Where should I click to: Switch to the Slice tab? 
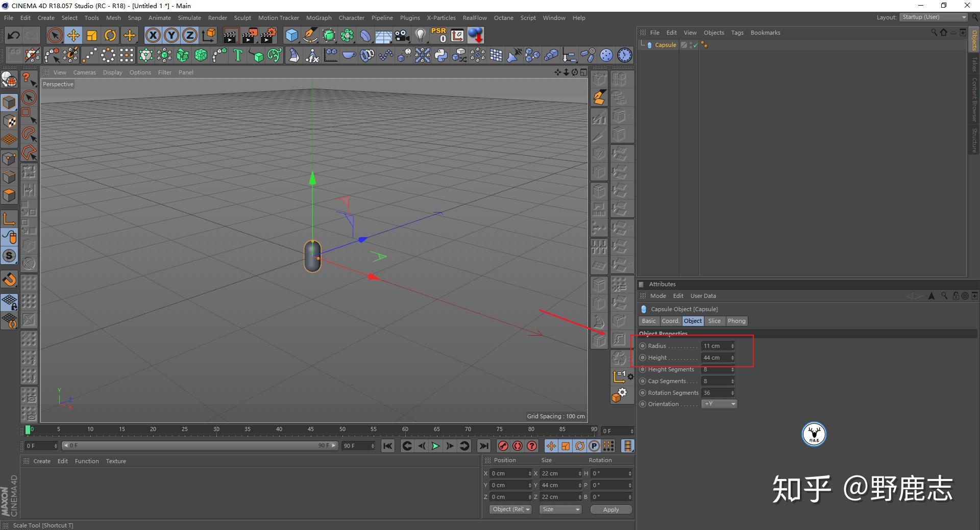(714, 321)
